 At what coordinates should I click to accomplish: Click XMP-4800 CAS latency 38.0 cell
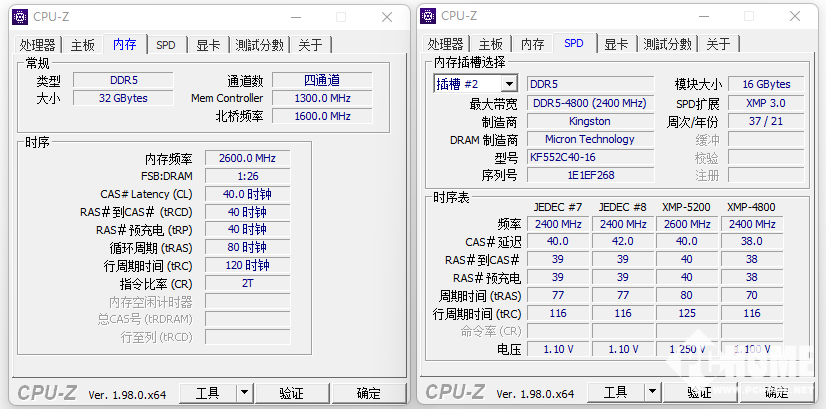(x=752, y=241)
